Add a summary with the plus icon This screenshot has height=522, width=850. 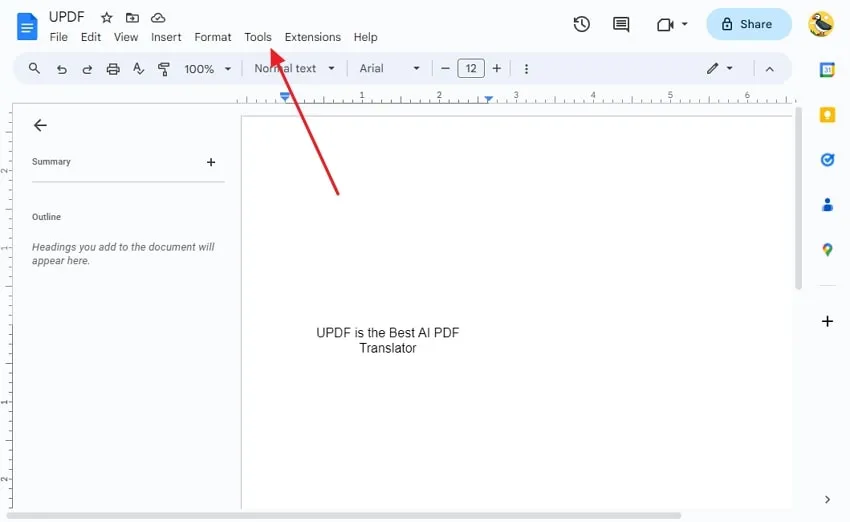[x=211, y=162]
